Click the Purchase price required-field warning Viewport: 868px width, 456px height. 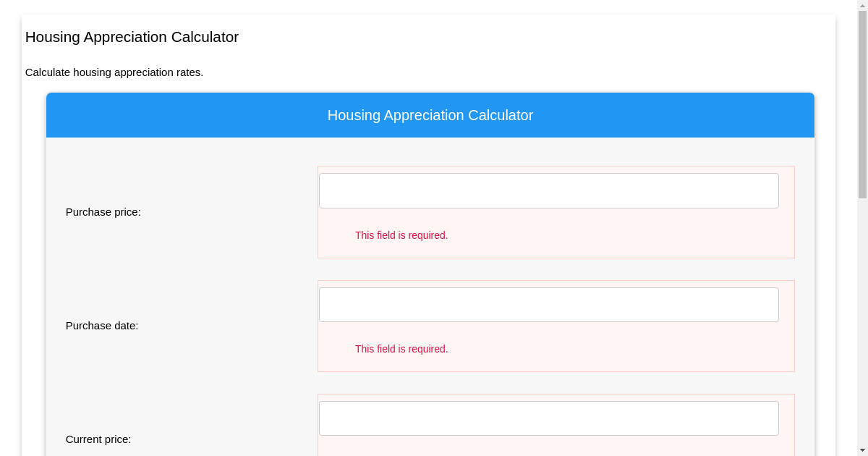(x=401, y=235)
